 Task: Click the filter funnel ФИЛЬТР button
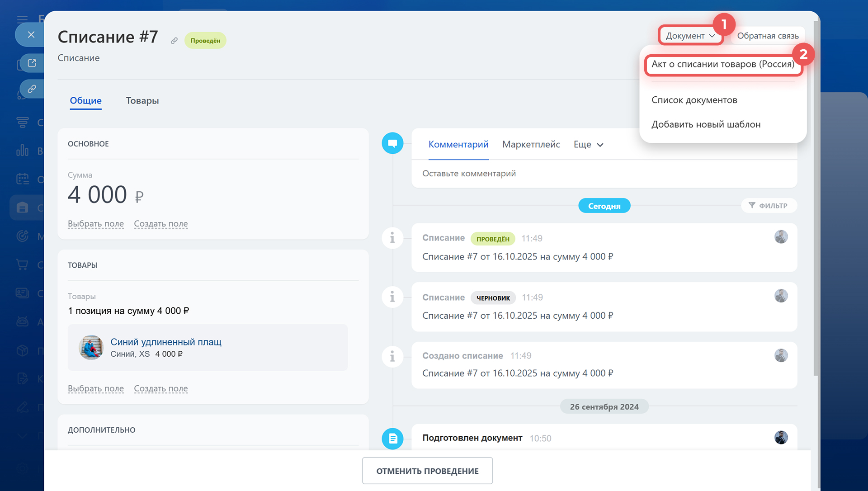769,206
